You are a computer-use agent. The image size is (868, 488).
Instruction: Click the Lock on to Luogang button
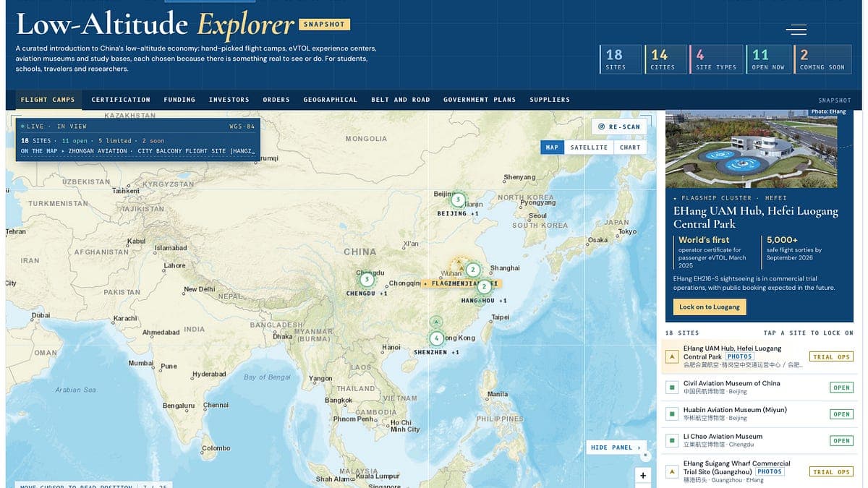[710, 307]
